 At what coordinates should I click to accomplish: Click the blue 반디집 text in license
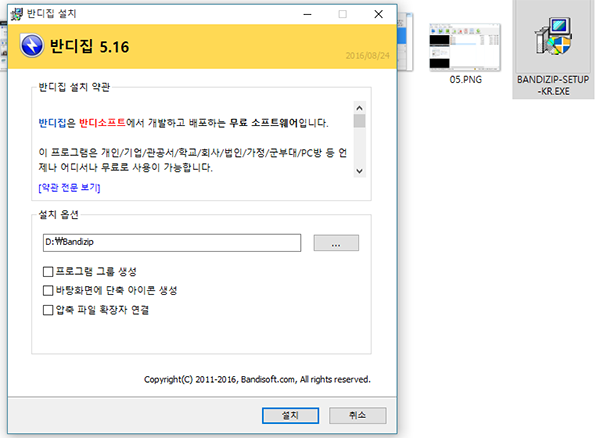coord(52,123)
